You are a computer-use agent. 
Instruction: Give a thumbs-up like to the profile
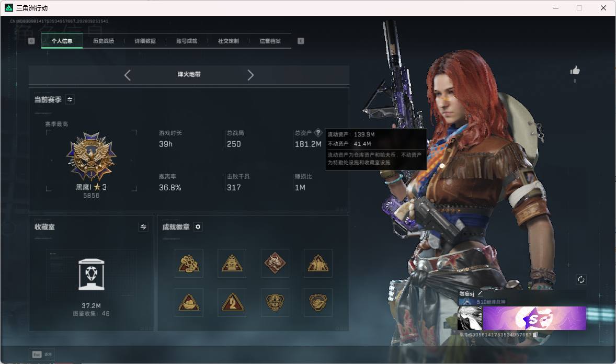[x=575, y=71]
